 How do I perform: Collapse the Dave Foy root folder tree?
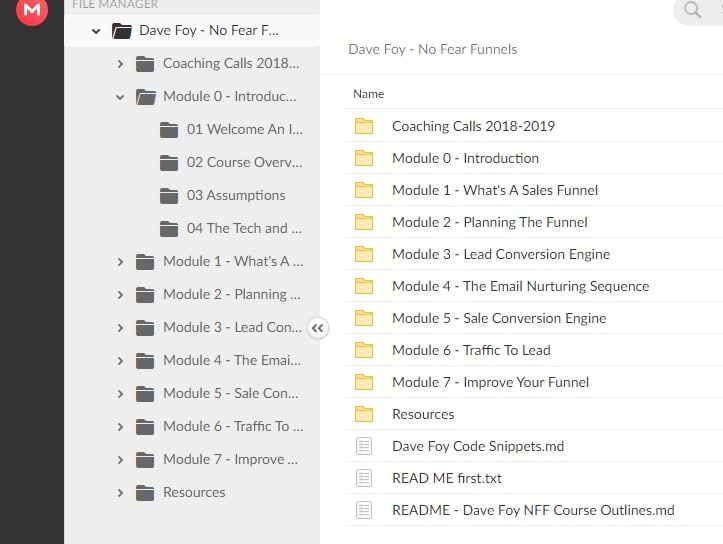click(96, 31)
